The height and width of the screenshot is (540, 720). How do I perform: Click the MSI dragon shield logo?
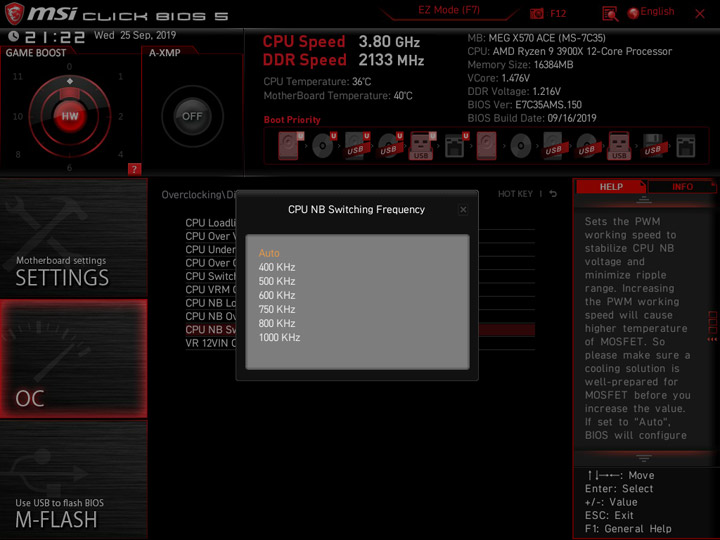pos(15,14)
